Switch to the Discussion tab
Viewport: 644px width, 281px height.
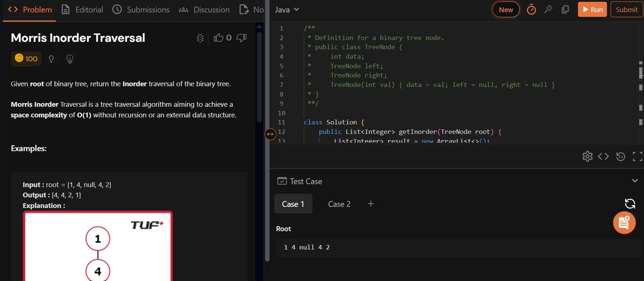pos(203,10)
